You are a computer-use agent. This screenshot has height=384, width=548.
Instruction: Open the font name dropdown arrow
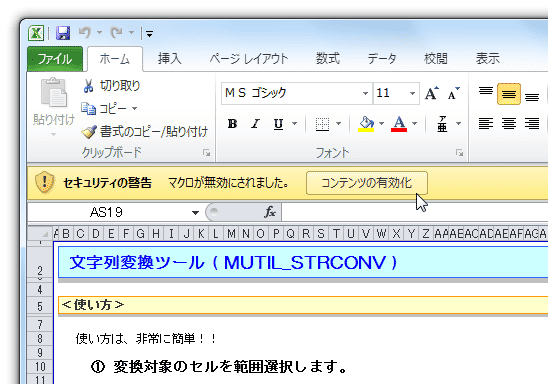pos(365,93)
